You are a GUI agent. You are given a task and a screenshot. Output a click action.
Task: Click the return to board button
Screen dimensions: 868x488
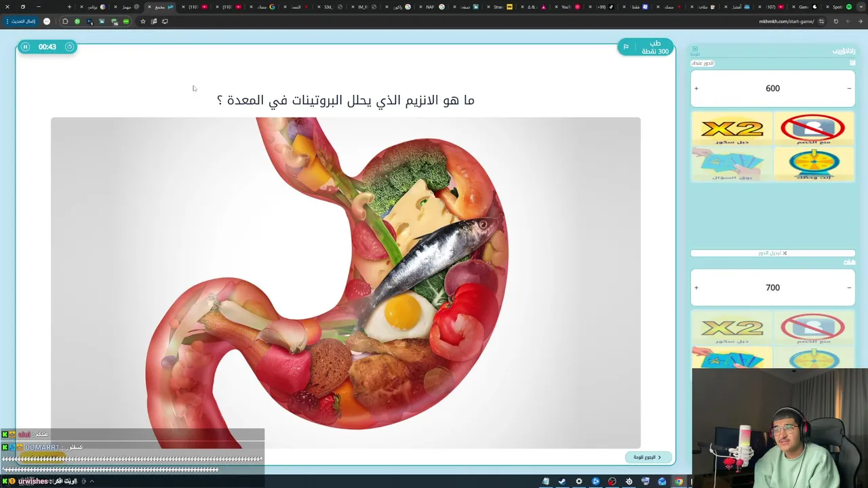(648, 457)
